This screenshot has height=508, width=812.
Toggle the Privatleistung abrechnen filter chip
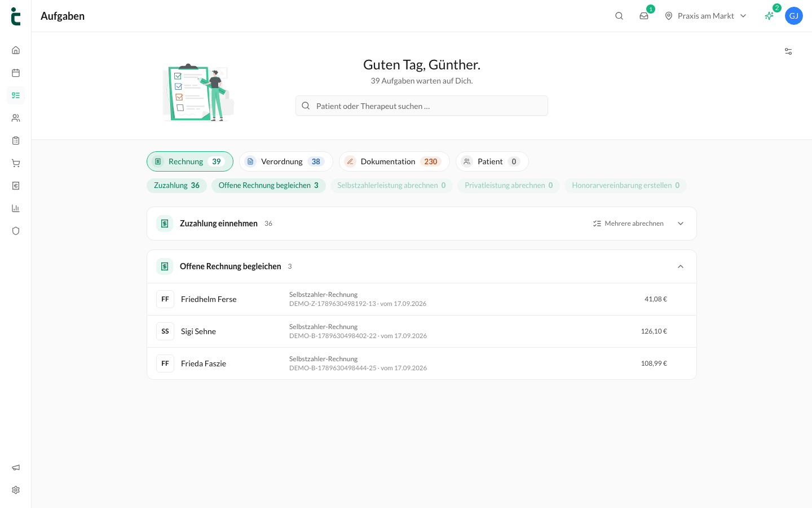(x=509, y=185)
